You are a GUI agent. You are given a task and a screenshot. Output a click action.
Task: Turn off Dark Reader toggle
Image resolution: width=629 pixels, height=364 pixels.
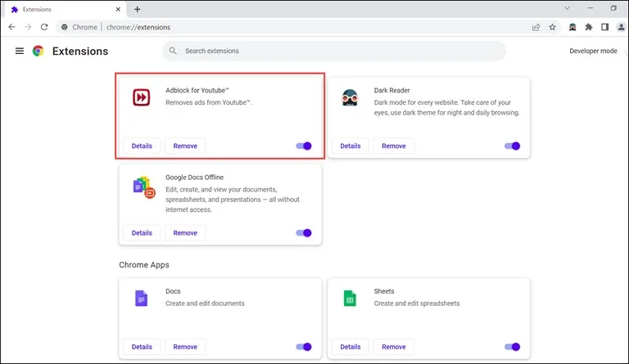[512, 146]
